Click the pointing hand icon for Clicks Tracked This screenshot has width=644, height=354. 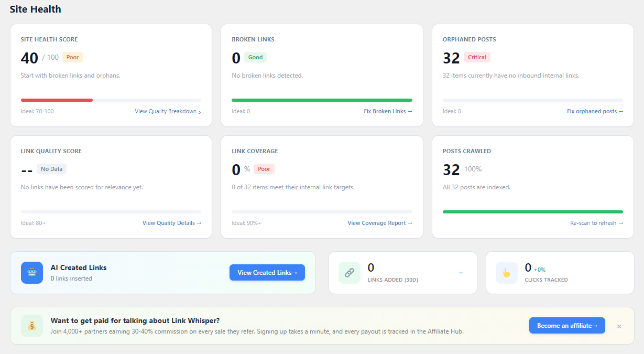pos(507,273)
